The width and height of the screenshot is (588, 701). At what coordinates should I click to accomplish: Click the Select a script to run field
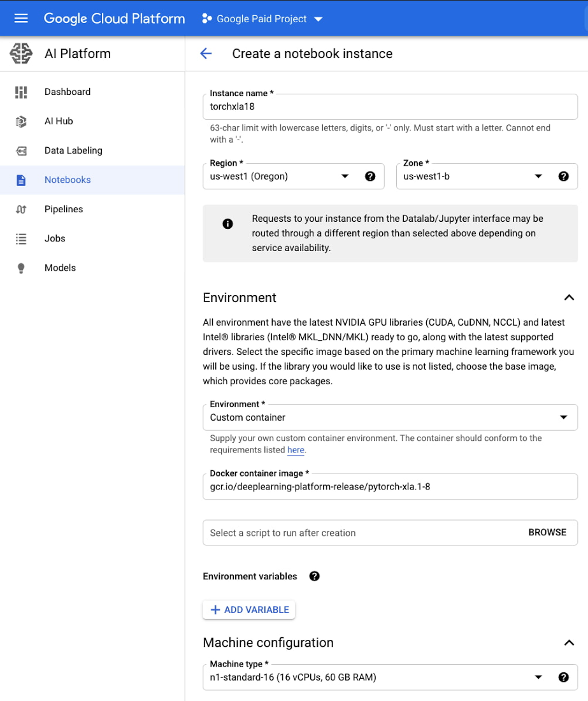(x=390, y=533)
